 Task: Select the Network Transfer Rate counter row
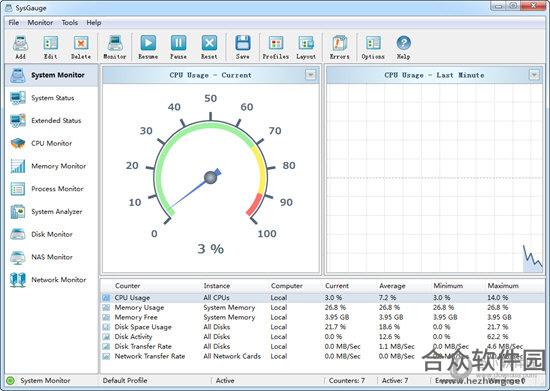pos(323,356)
